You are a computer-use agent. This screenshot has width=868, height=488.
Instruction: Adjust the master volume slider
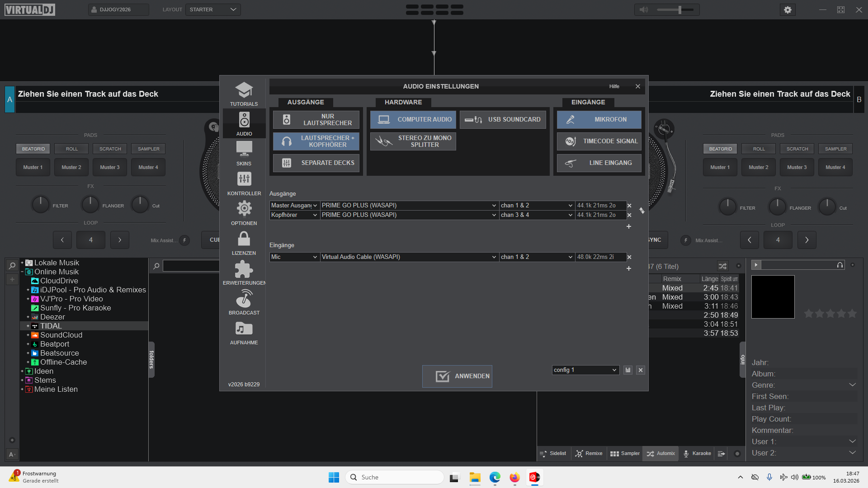[679, 9]
